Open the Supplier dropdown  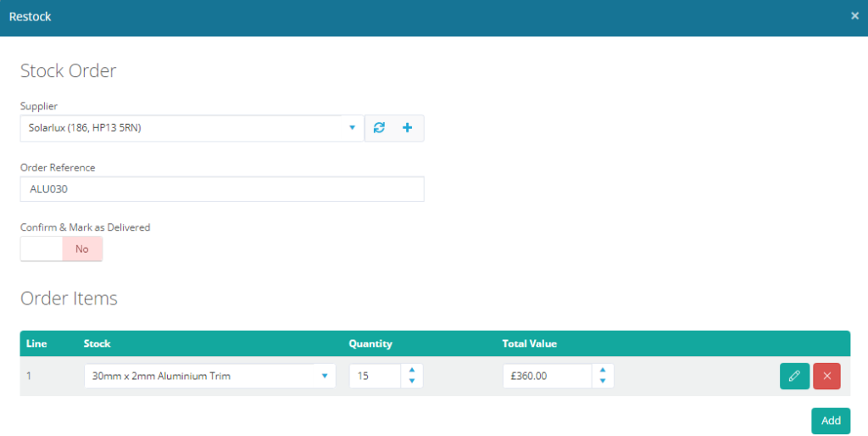(352, 128)
